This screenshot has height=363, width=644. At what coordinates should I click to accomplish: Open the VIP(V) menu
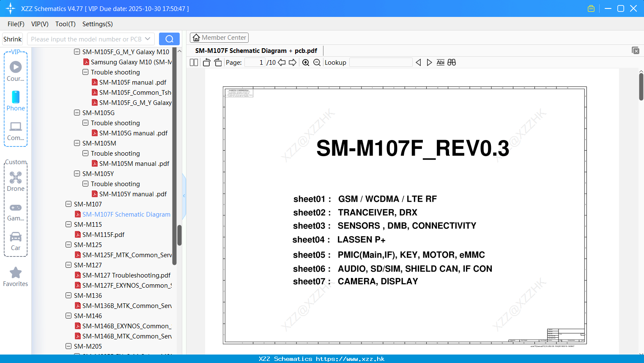(x=40, y=24)
